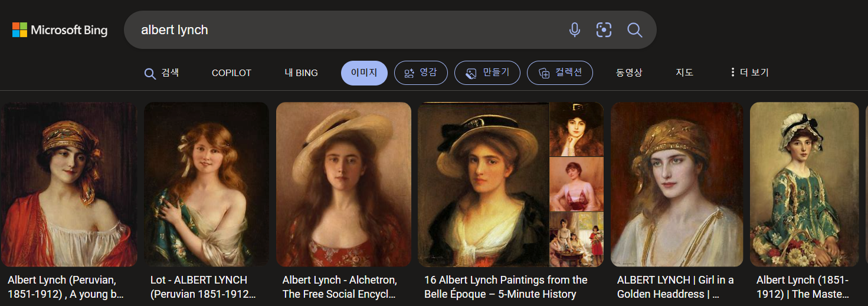Click the 만들기 button
868x306 pixels.
(x=487, y=73)
